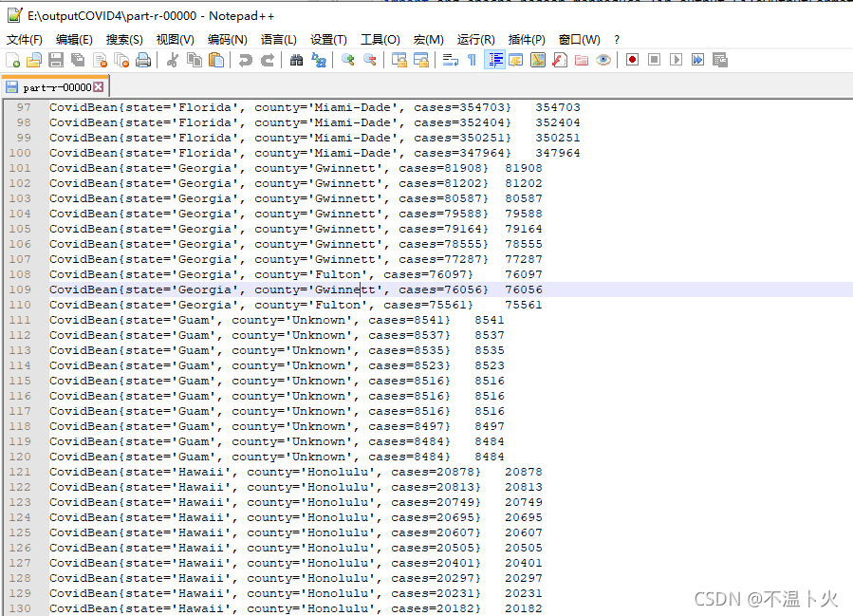Close current document toolbar icon
The image size is (853, 616).
pyautogui.click(x=100, y=60)
